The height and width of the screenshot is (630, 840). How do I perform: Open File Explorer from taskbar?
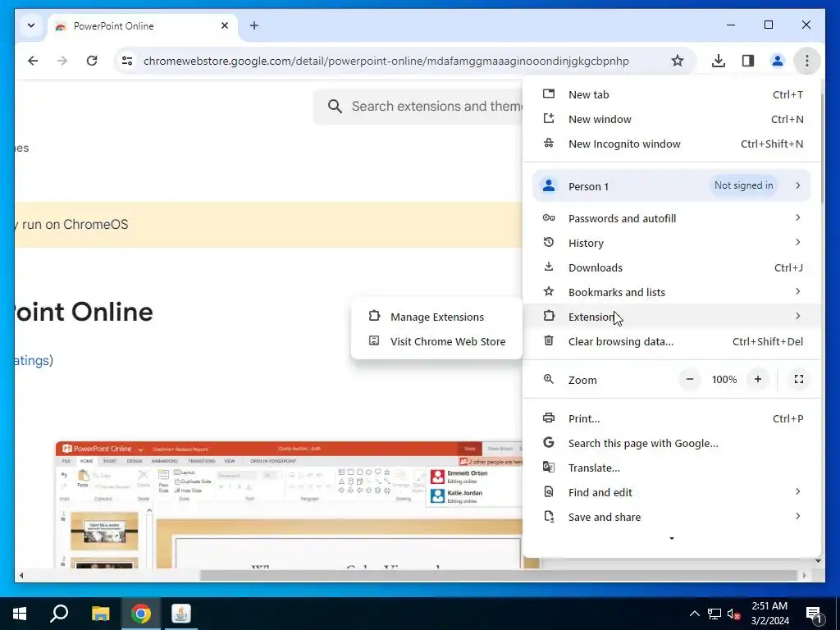(x=100, y=614)
